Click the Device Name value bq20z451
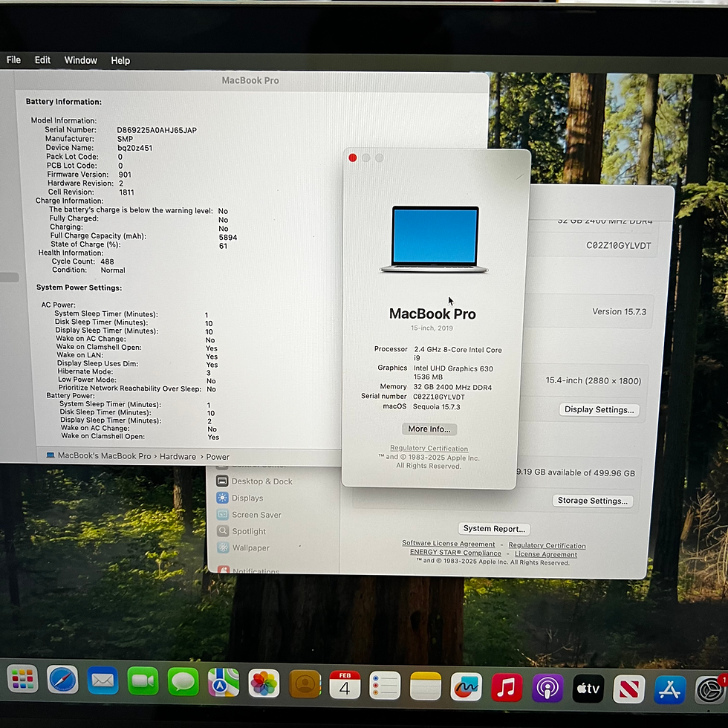 coord(134,148)
